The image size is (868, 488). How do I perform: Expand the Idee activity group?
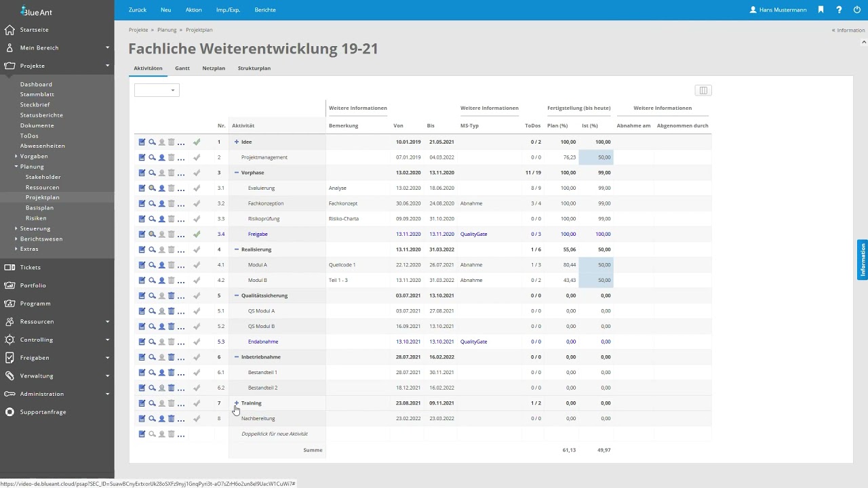[237, 142]
